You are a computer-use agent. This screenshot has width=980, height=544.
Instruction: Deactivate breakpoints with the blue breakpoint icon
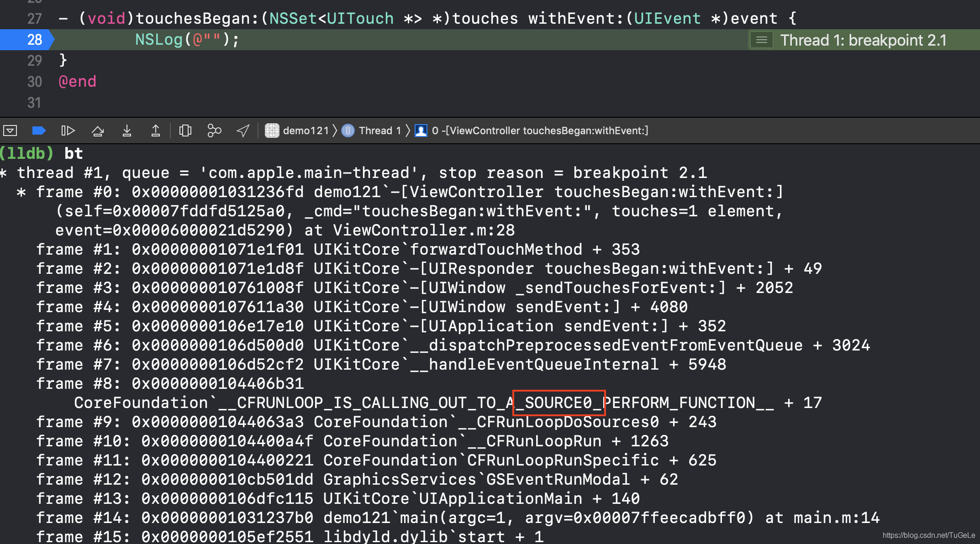click(x=39, y=131)
